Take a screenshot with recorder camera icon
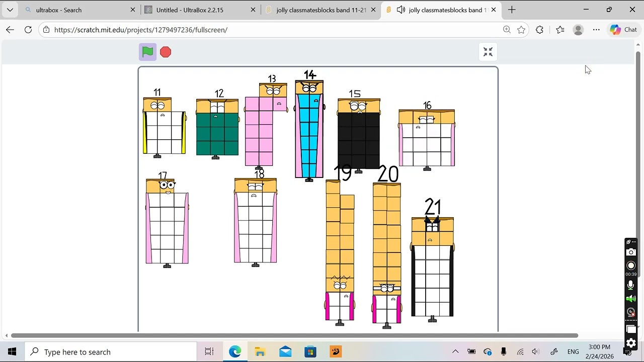Screen dimensions: 644x362 pos(631,252)
